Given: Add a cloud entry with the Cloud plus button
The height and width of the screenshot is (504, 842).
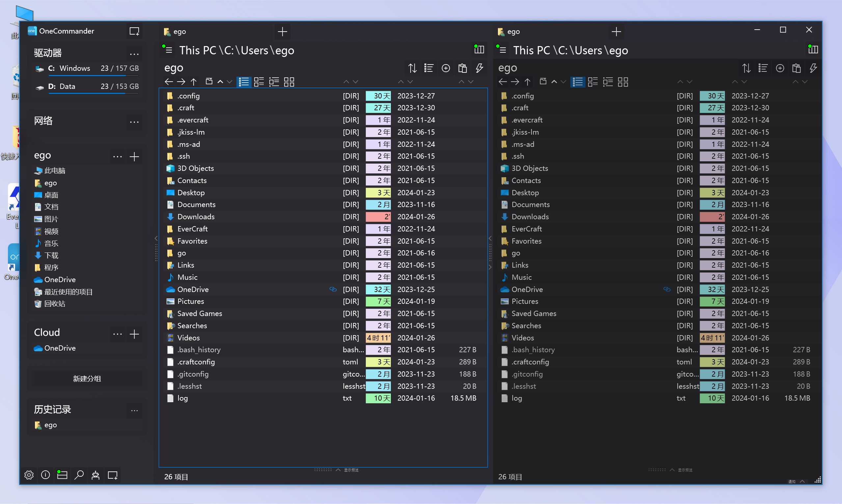Looking at the screenshot, I should pyautogui.click(x=134, y=334).
